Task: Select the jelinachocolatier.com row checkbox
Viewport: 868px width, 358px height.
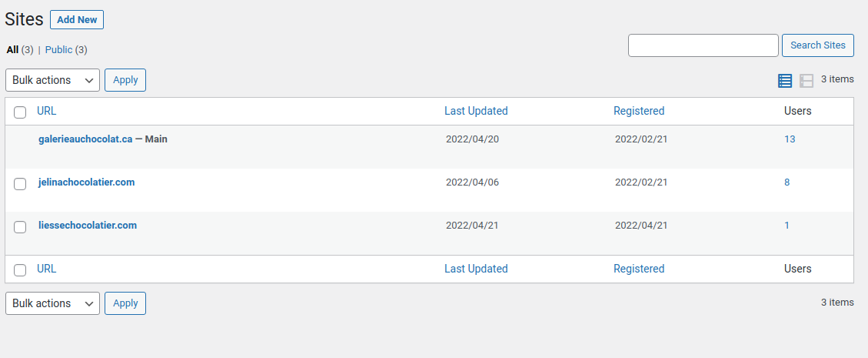Action: [20, 184]
